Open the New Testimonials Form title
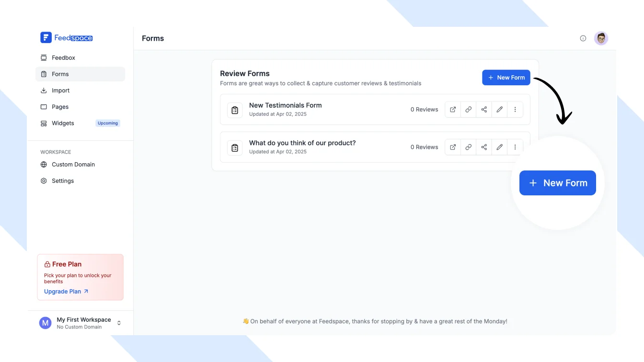This screenshot has width=644, height=362. (285, 105)
